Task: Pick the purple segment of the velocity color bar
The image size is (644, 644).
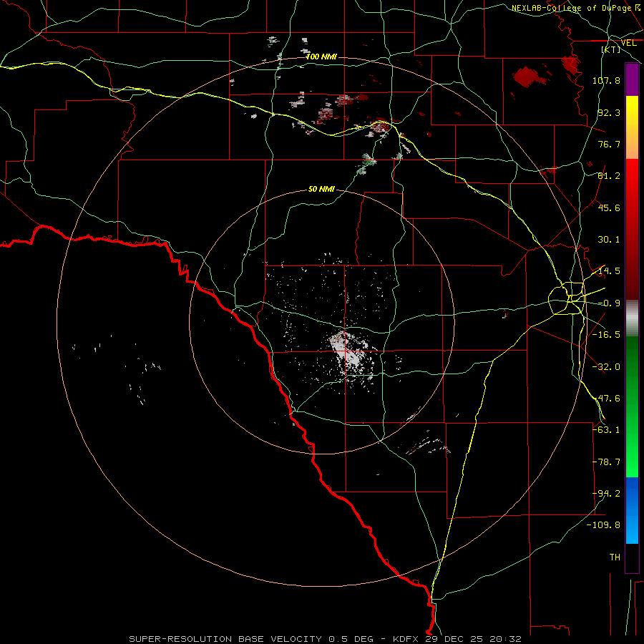Action: [x=632, y=79]
